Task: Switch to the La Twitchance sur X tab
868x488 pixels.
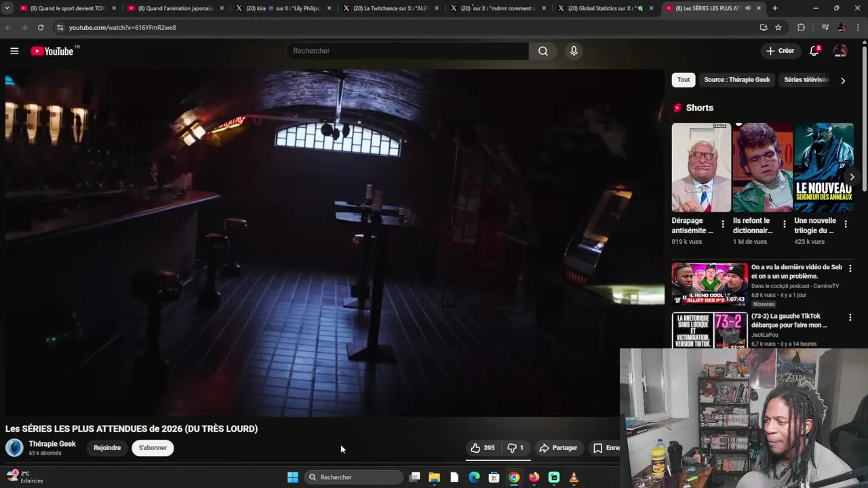Action: click(x=391, y=8)
